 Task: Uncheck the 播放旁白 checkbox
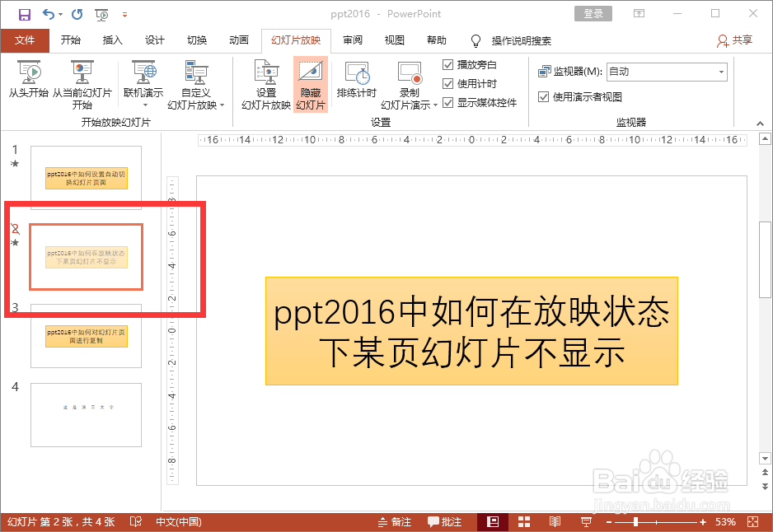tap(447, 64)
